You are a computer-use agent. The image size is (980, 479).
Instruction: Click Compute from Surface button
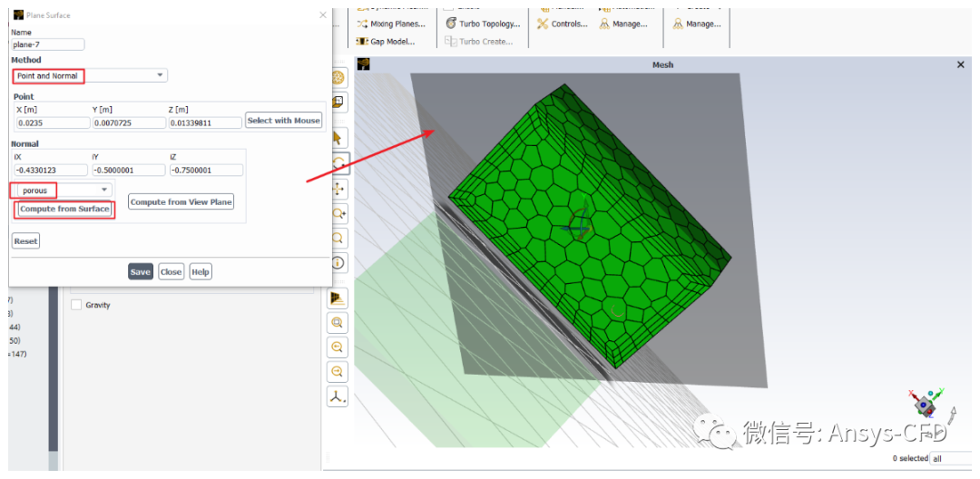[64, 210]
